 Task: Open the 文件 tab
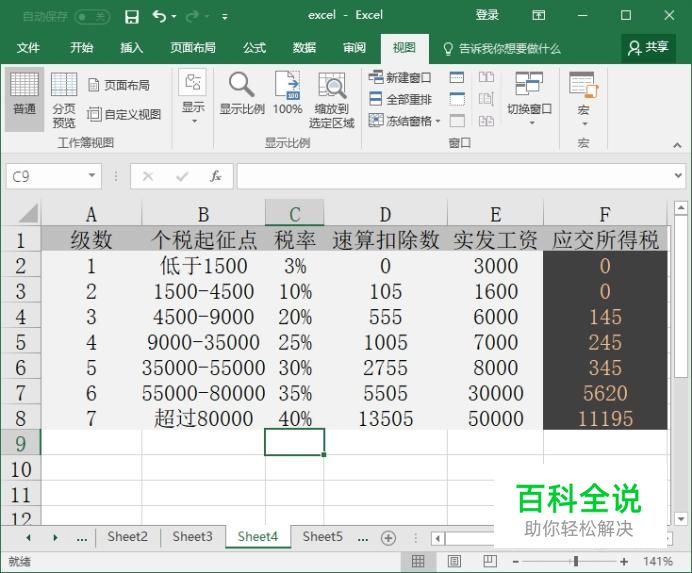tap(28, 48)
